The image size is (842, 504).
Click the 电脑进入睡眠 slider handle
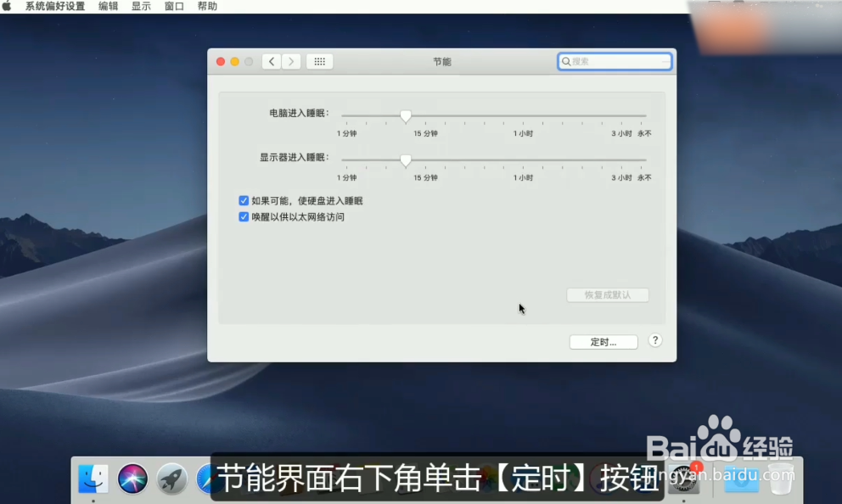406,116
